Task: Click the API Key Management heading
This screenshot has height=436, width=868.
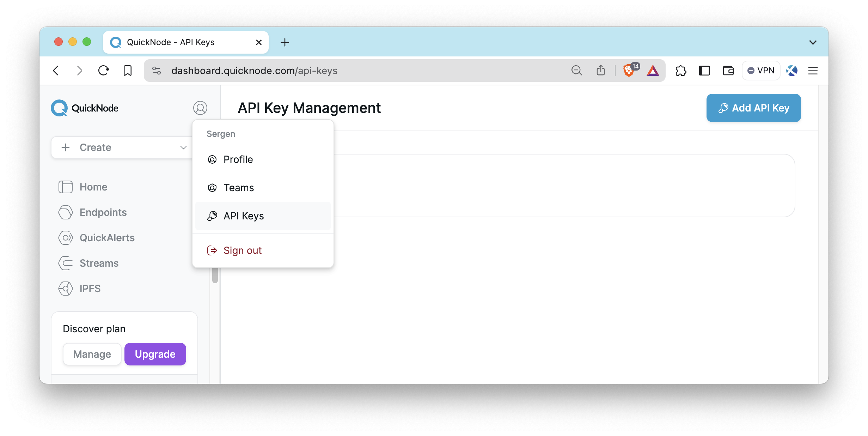Action: [x=309, y=108]
